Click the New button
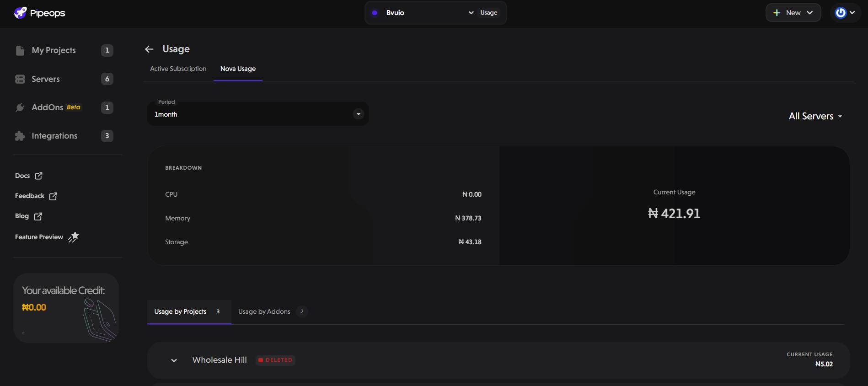Image resolution: width=868 pixels, height=386 pixels. point(793,13)
